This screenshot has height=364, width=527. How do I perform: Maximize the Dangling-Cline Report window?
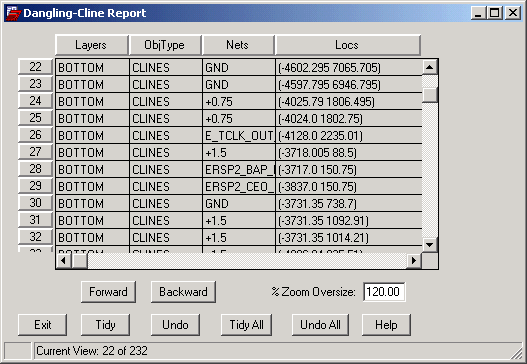(495, 13)
